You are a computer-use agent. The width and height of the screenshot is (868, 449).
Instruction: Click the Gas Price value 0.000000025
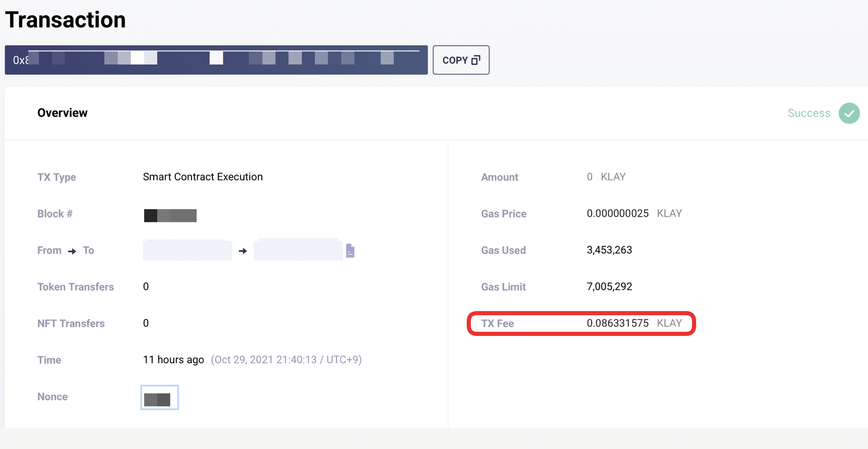[x=617, y=213]
